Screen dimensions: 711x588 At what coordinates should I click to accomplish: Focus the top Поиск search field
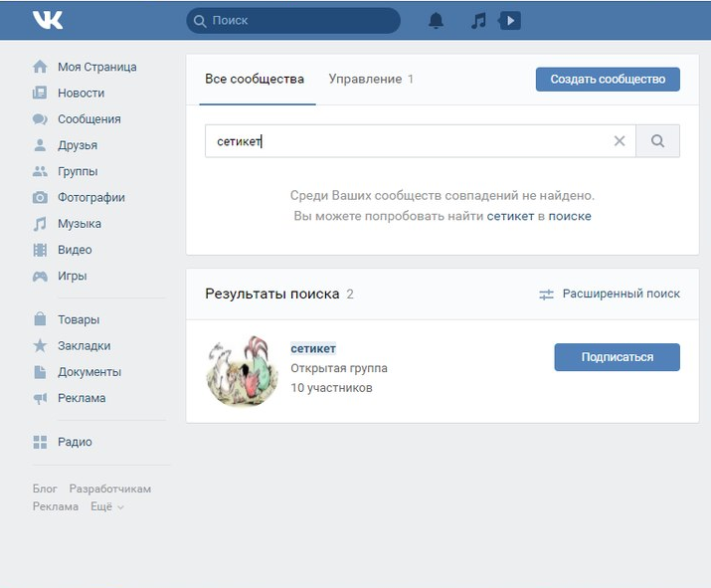coord(293,21)
